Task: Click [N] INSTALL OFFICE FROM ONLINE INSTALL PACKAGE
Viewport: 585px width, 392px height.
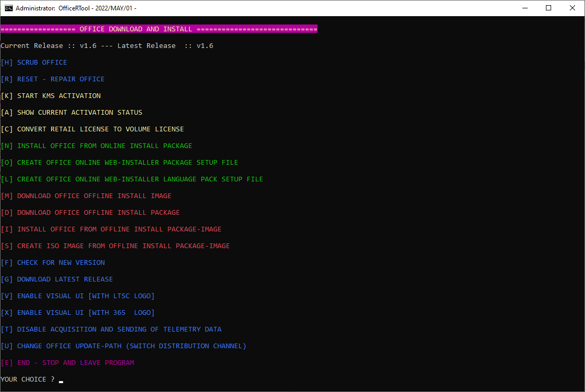Action: 96,146
